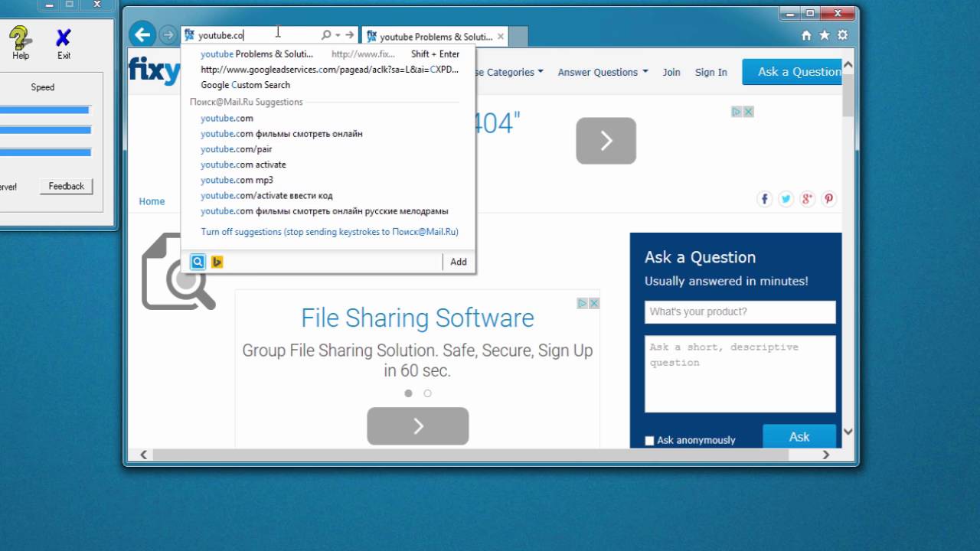Image resolution: width=980 pixels, height=551 pixels.
Task: Share the page on Google Plus
Action: coord(807,199)
